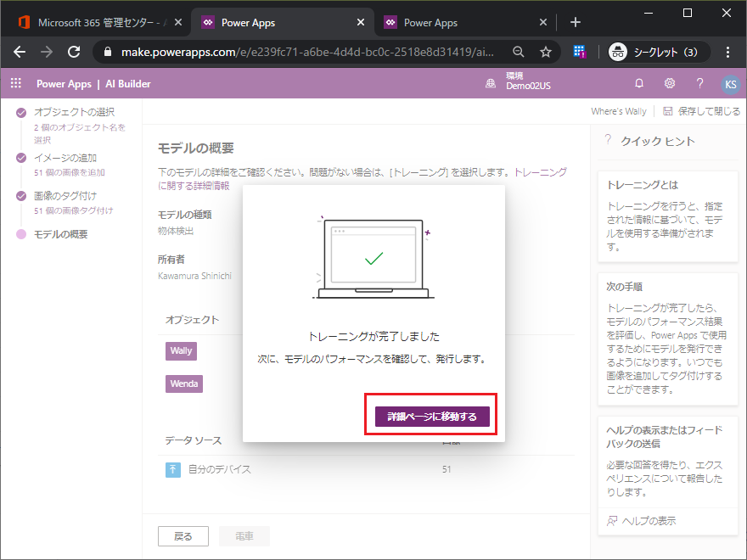Switch to the last Power Apps tab
The width and height of the screenshot is (747, 560).
point(430,22)
